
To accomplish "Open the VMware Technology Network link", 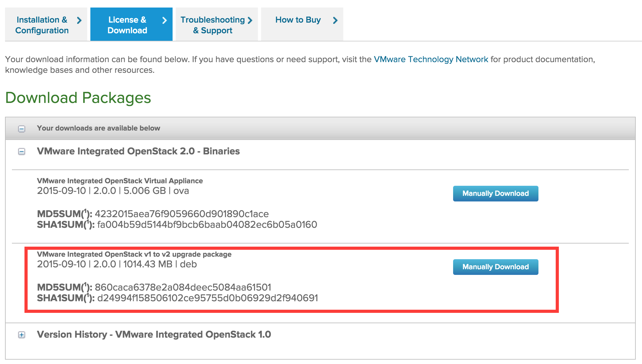I will pos(431,59).
